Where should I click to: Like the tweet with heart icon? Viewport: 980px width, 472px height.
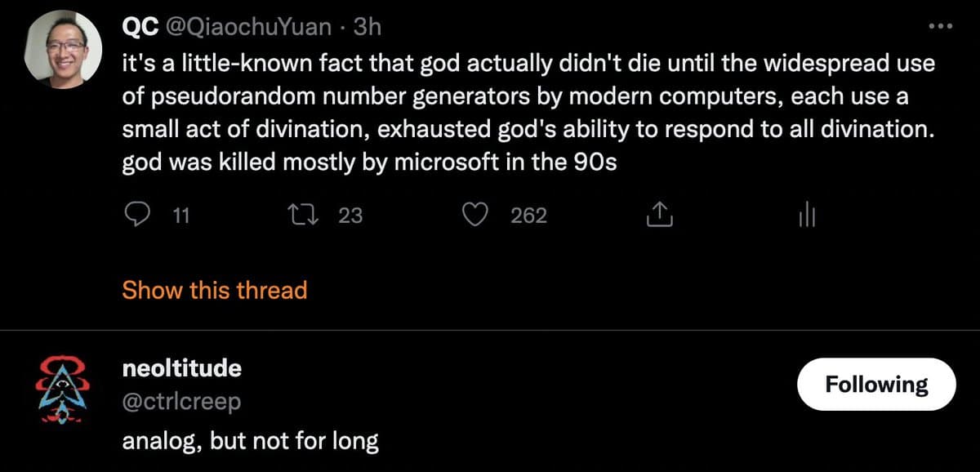[x=474, y=215]
